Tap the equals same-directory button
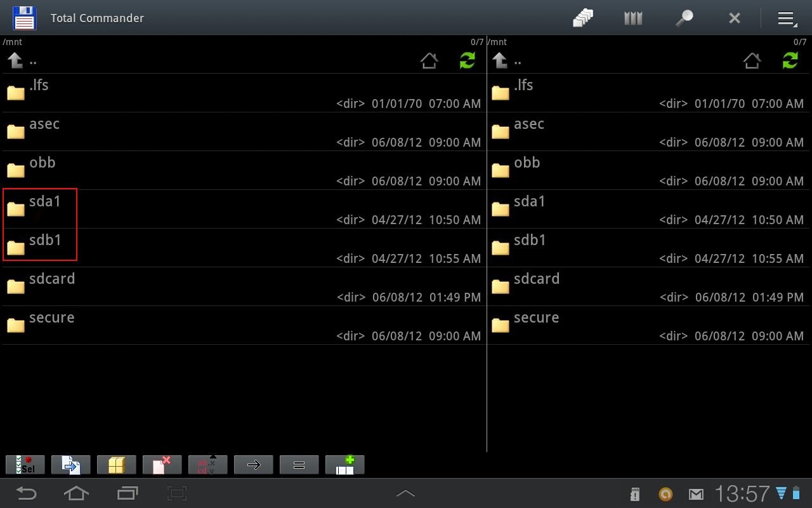This screenshot has width=812, height=508. (299, 465)
